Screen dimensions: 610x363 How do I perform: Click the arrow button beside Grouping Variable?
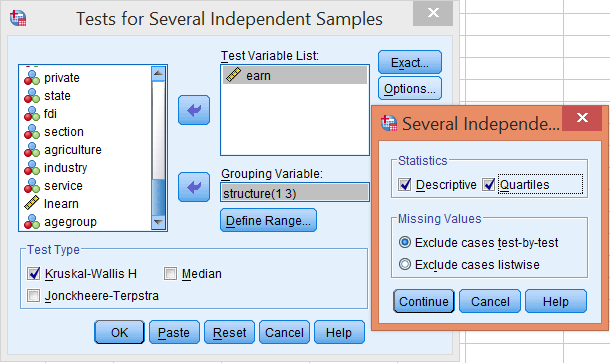coord(194,187)
